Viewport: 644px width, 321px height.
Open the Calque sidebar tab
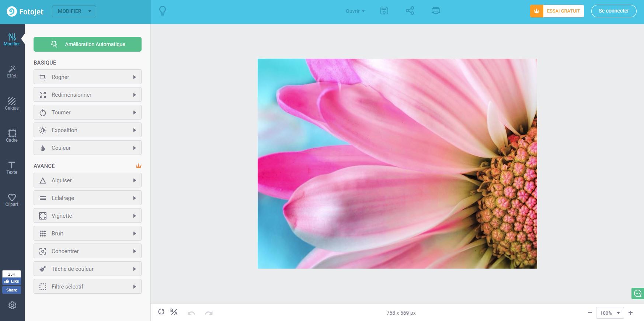click(12, 104)
